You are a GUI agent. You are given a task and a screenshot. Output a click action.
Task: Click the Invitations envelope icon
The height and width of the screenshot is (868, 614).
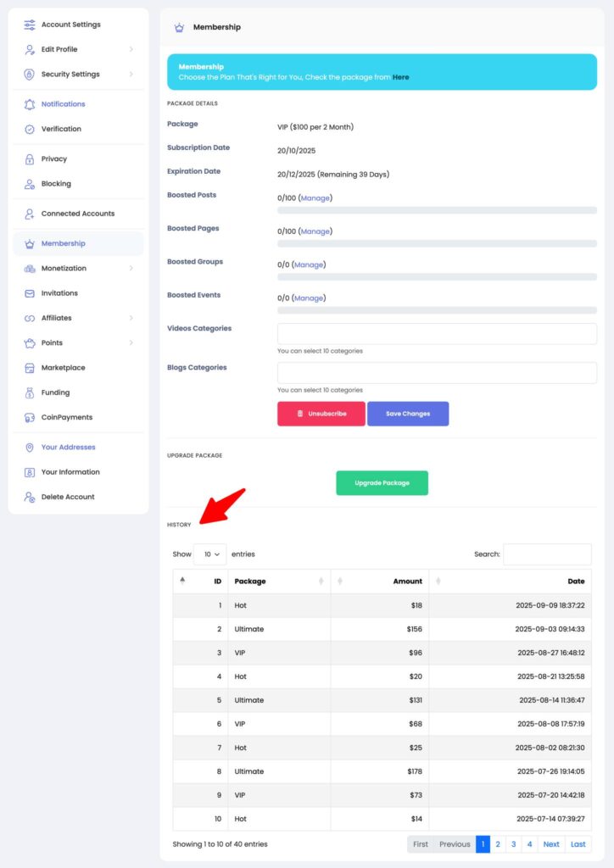30,293
